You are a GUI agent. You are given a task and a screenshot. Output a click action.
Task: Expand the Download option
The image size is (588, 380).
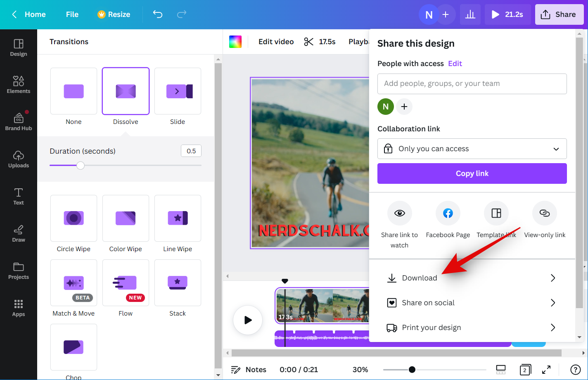click(472, 278)
